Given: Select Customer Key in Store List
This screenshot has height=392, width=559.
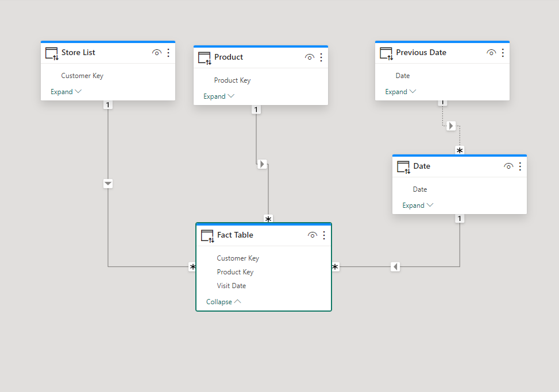Looking at the screenshot, I should [x=82, y=76].
